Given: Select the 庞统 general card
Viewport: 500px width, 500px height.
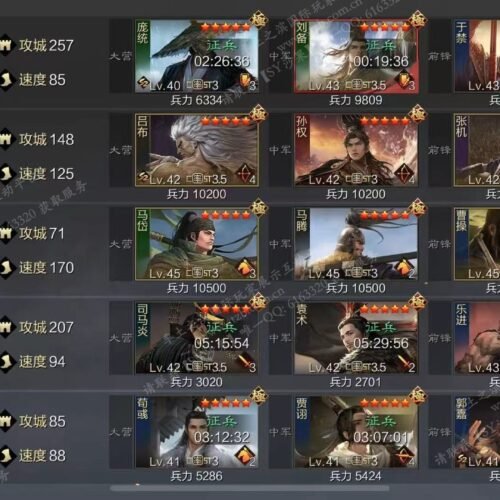Looking at the screenshot, I should click(197, 56).
